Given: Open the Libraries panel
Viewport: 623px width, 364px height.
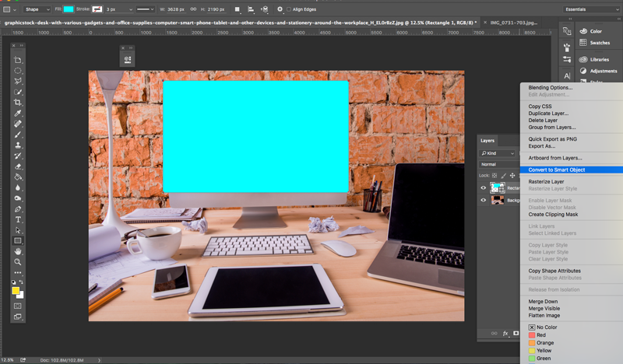Looking at the screenshot, I should point(594,60).
